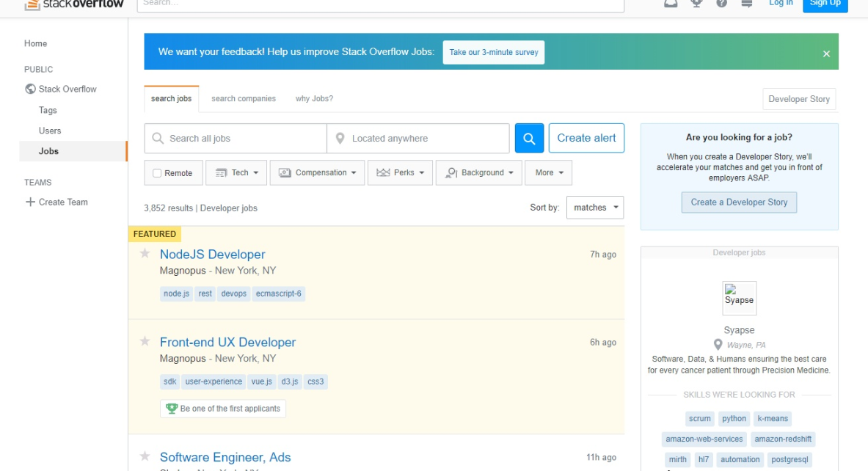Image resolution: width=868 pixels, height=471 pixels.
Task: Click the Stack Overflow logo
Action: click(x=73, y=4)
